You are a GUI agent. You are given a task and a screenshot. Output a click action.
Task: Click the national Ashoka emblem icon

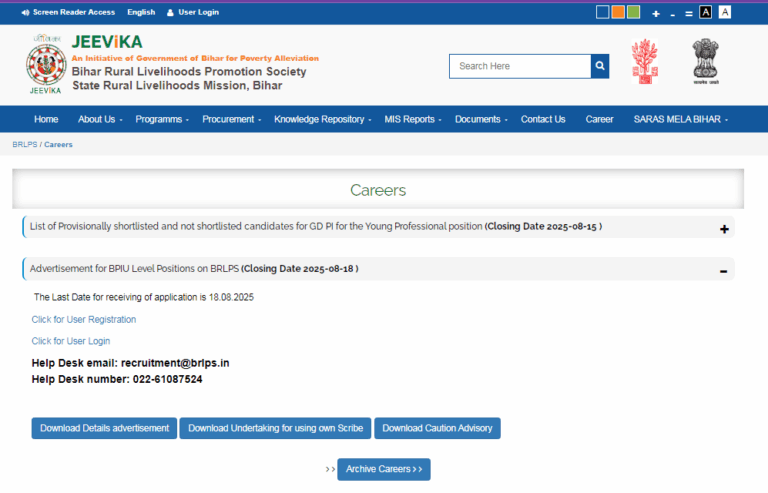coord(705,62)
